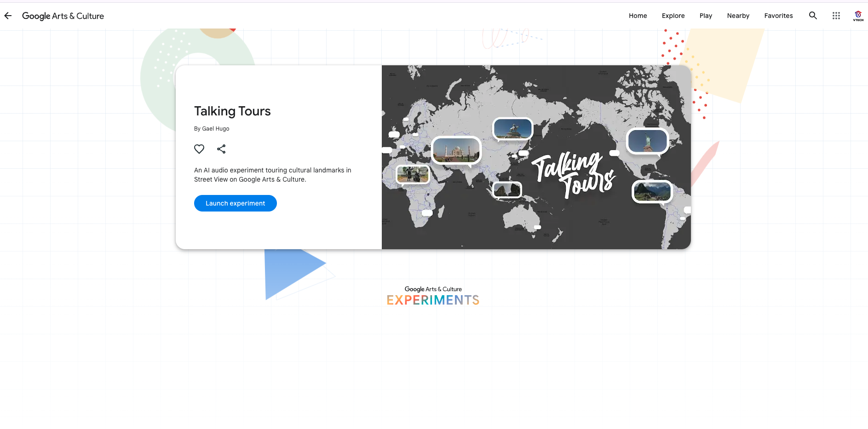Screen dimensions: 868x429
Task: Click the Talking Tours title text
Action: pos(232,111)
